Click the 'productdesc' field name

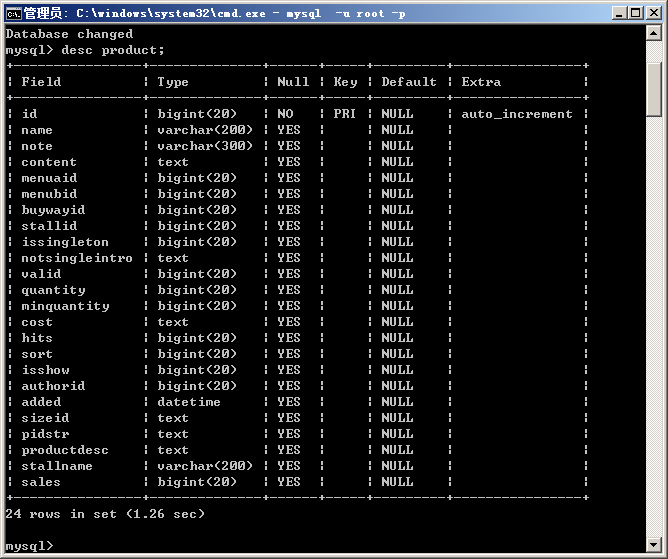tap(65, 450)
